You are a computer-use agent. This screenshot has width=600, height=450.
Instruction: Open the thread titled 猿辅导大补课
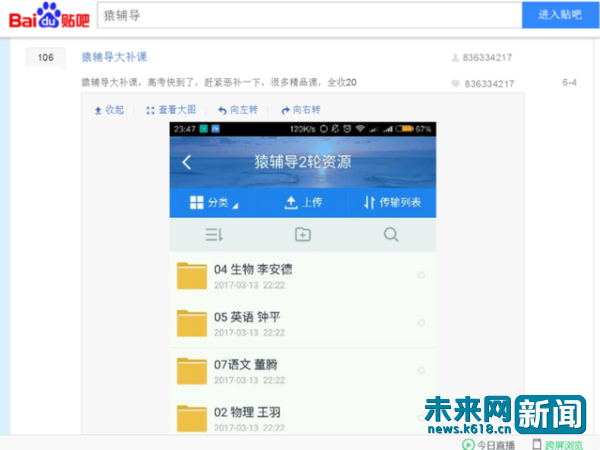pos(114,57)
